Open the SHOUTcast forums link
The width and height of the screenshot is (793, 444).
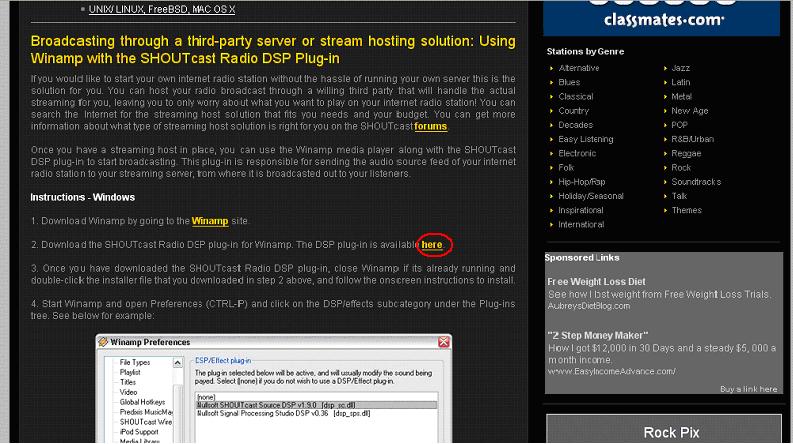point(430,126)
